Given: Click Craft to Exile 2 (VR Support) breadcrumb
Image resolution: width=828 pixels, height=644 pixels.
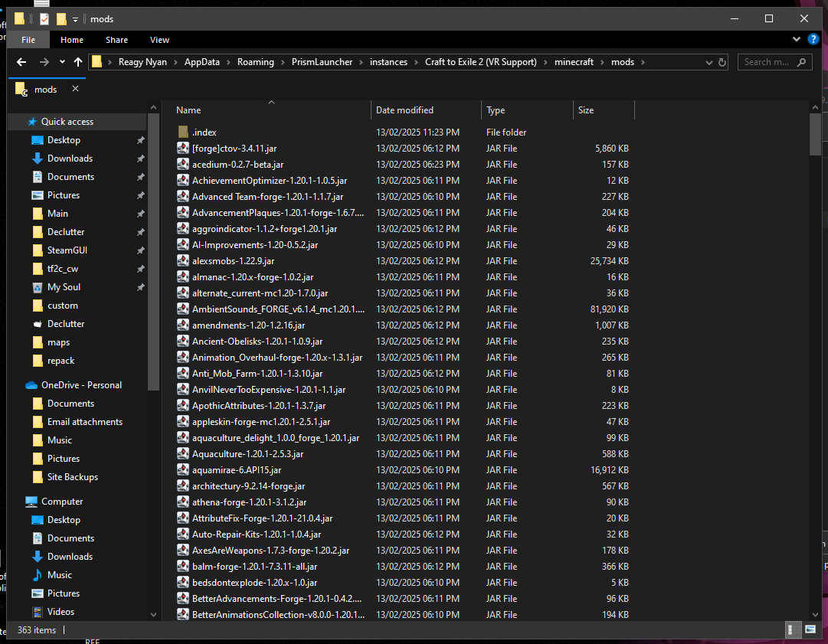Looking at the screenshot, I should point(481,62).
